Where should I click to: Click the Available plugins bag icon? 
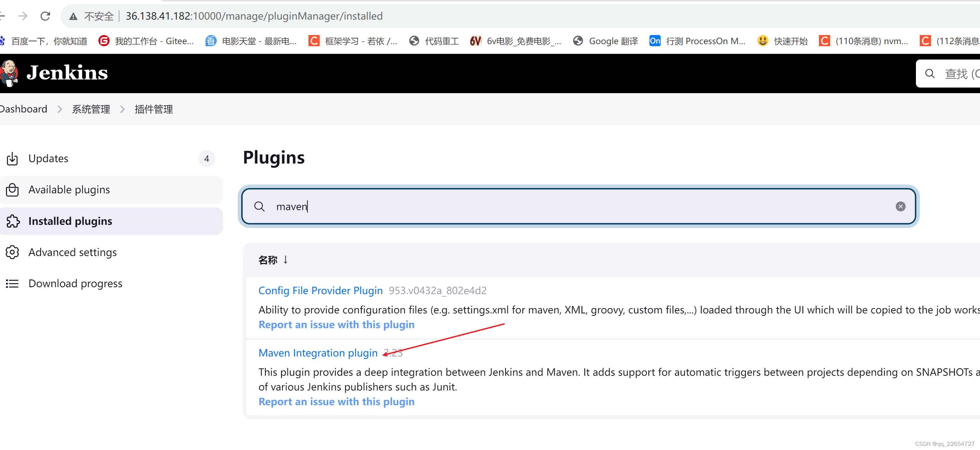click(13, 190)
